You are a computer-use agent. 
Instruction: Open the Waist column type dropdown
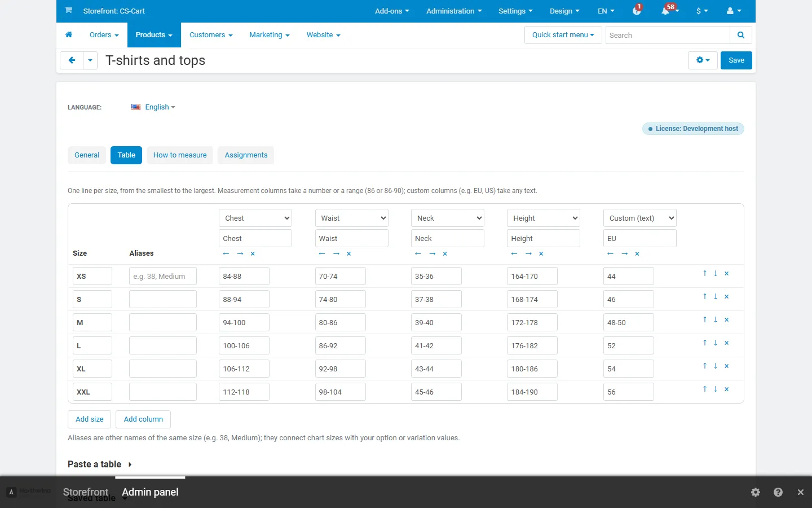pyautogui.click(x=352, y=218)
